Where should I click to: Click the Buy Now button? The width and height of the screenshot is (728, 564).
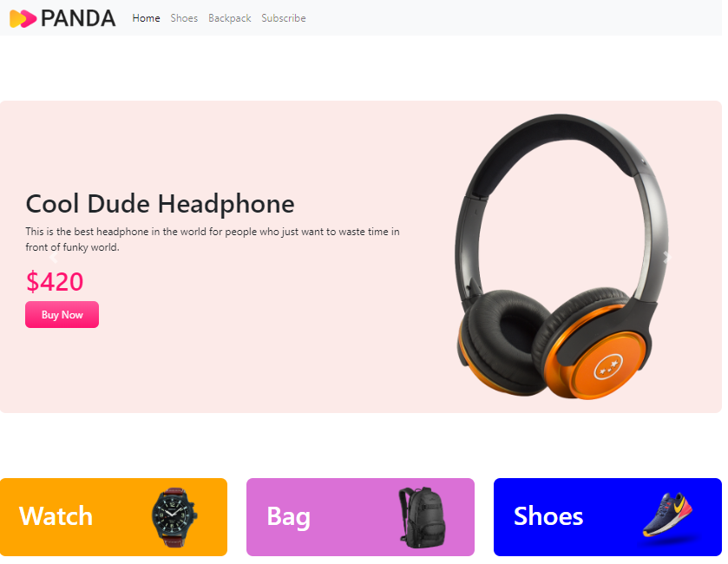[x=62, y=315]
